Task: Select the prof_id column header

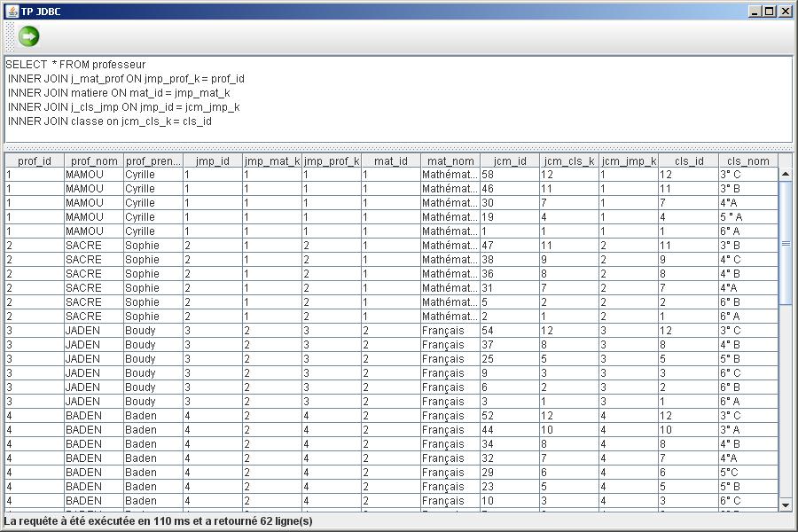Action: (35, 161)
